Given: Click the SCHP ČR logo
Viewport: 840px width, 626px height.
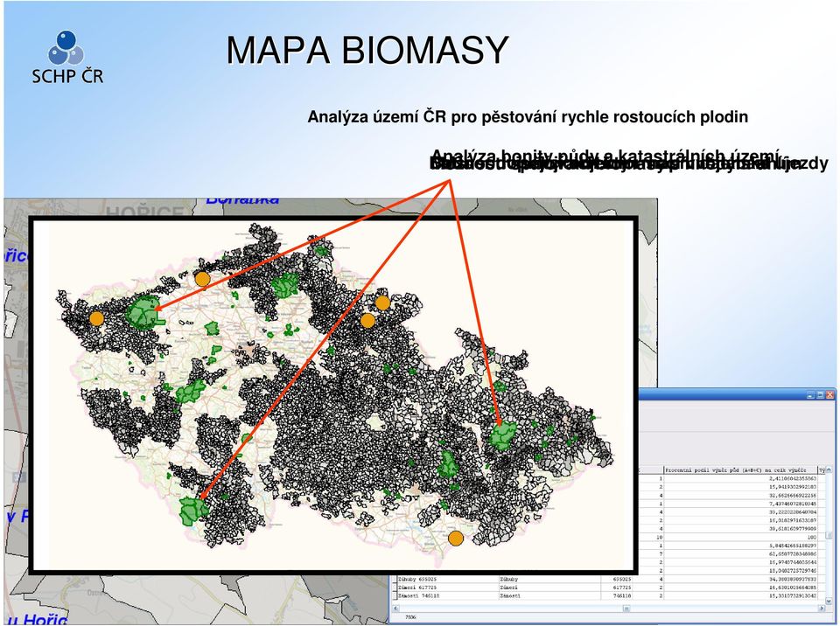Looking at the screenshot, I should [x=67, y=58].
